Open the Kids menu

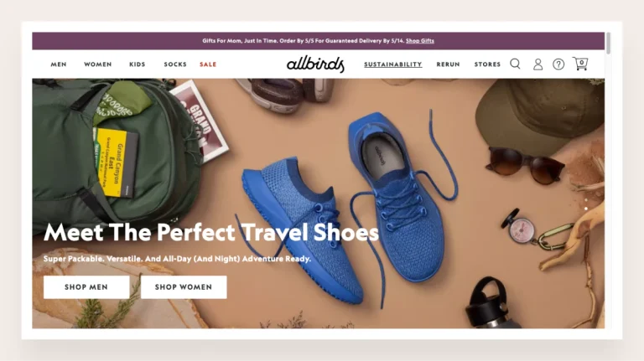[138, 64]
